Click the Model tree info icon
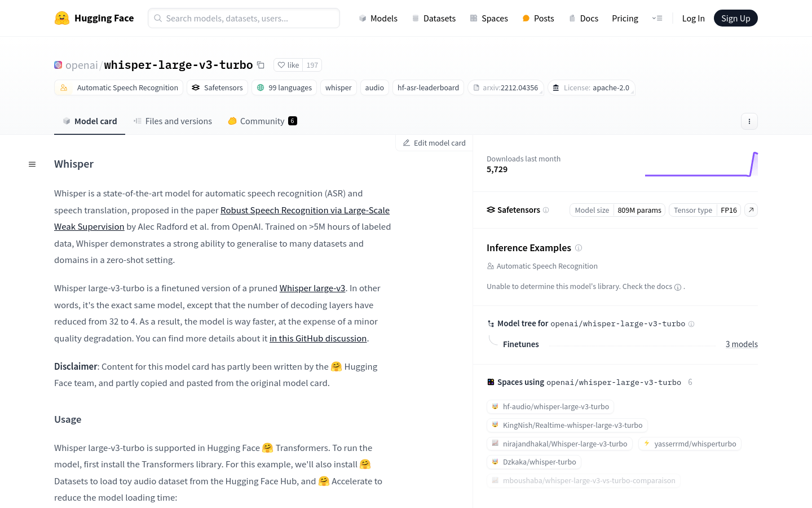Screen dimensions: 812x508 pos(691,324)
